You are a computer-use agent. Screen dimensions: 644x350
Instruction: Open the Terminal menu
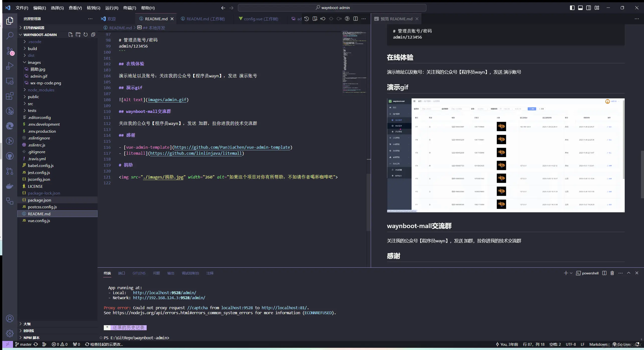129,8
